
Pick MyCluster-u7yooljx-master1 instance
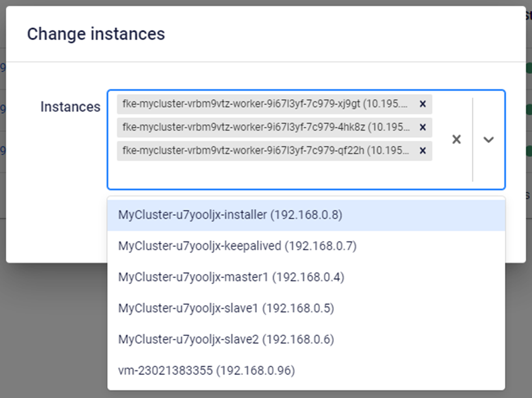(x=231, y=277)
